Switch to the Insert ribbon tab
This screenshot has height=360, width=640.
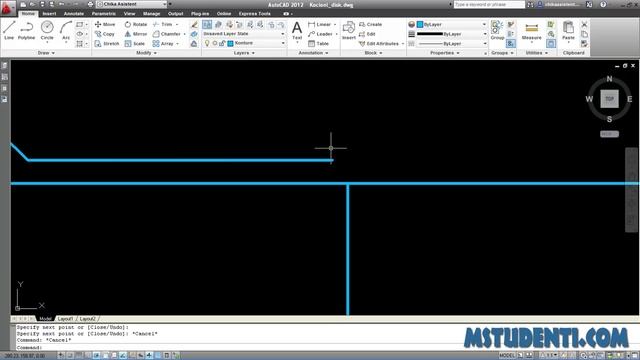click(49, 13)
